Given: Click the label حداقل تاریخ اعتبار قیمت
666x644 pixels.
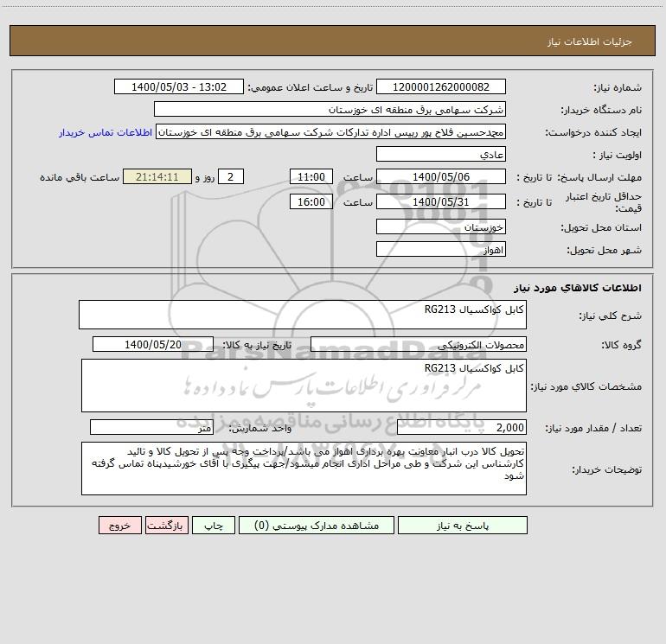Looking at the screenshot, I should tap(604, 202).
